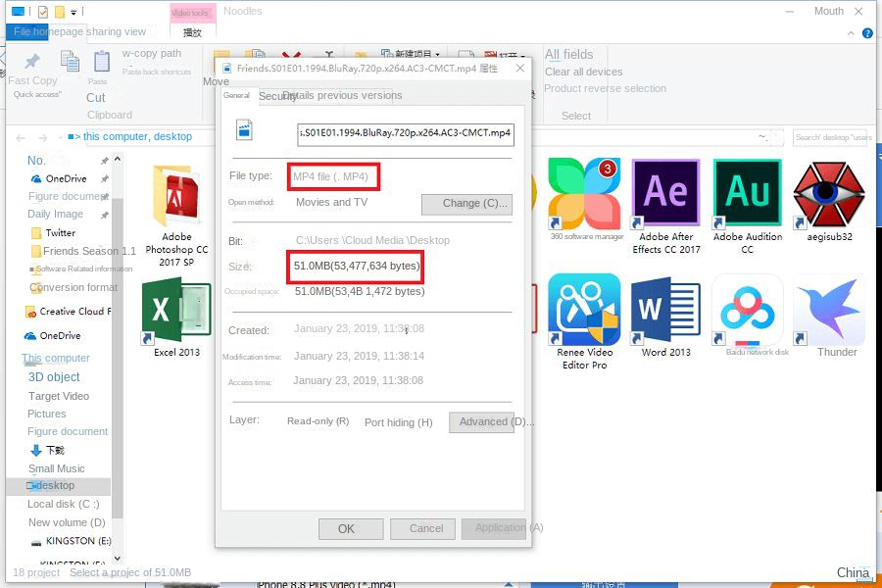
Task: Select Creative Cloud F in sidebar
Action: [68, 312]
